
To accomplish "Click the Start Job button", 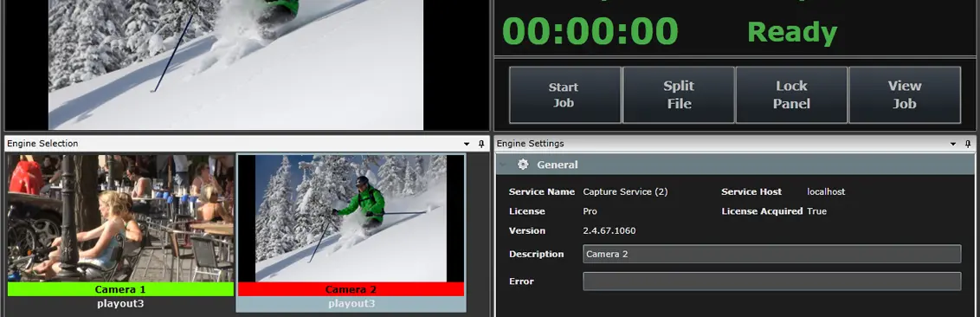I will click(x=565, y=95).
